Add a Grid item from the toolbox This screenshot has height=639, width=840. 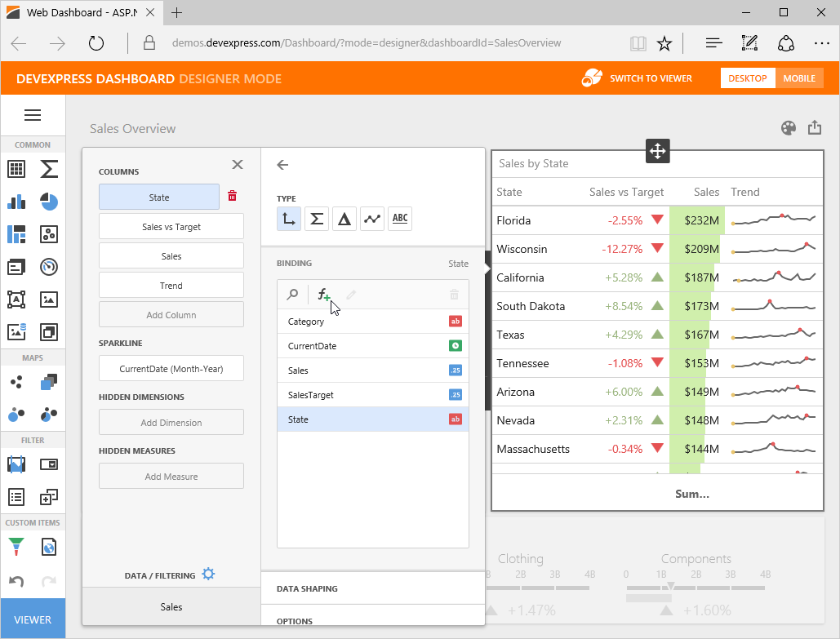point(16,169)
